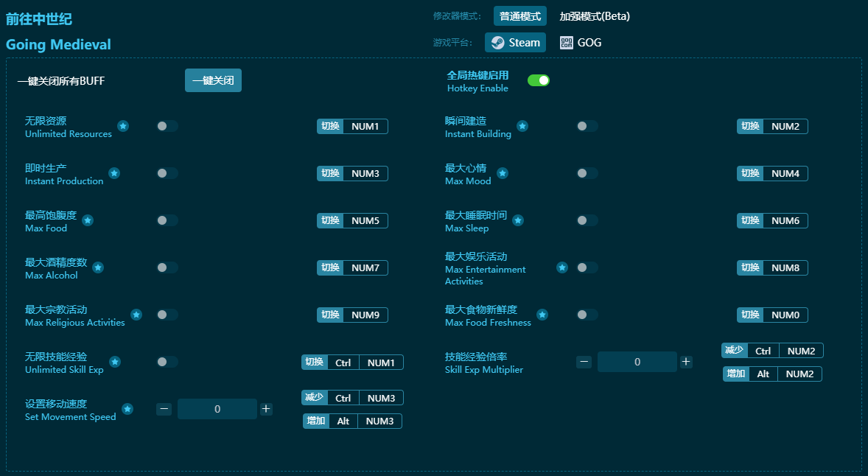This screenshot has height=476, width=868.
Task: Switch to 加强模式(Beta) mode tab
Action: pos(595,16)
